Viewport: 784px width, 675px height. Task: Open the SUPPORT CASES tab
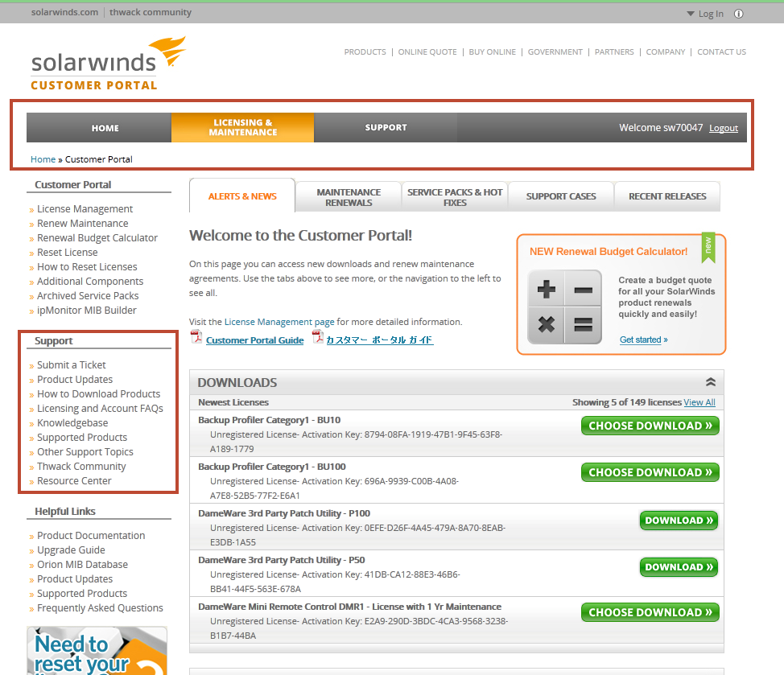point(560,196)
